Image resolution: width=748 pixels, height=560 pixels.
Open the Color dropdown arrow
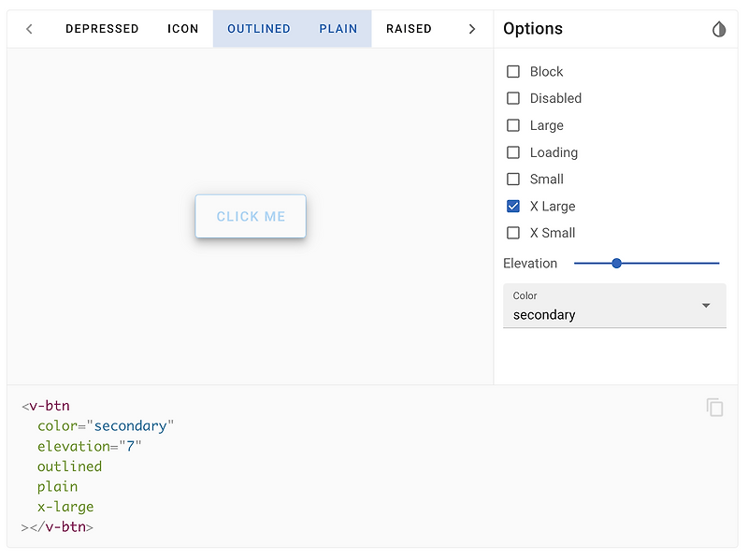[706, 306]
